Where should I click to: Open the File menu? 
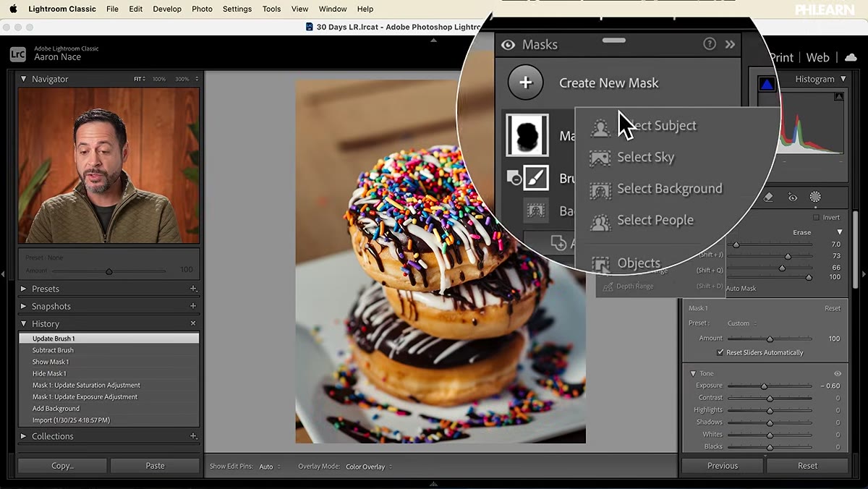pos(112,9)
